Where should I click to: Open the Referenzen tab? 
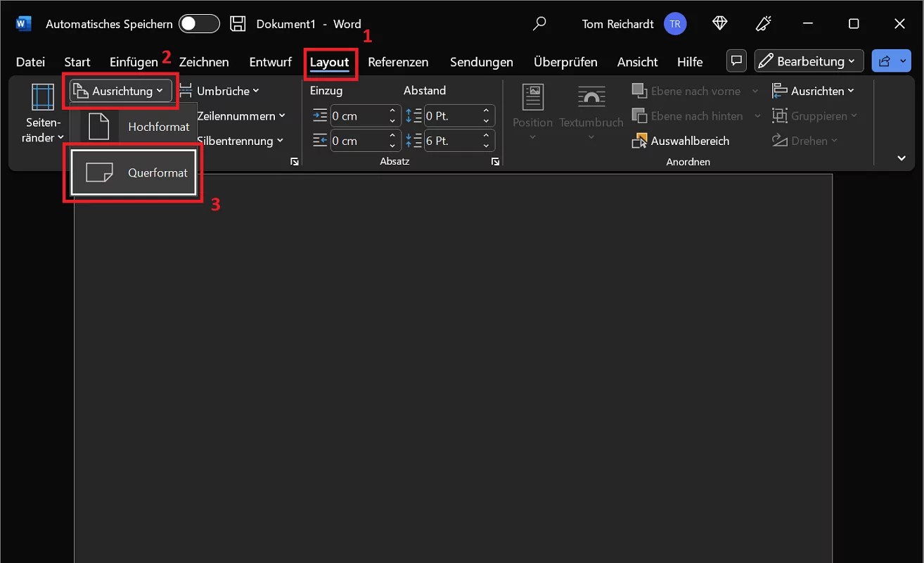[398, 62]
